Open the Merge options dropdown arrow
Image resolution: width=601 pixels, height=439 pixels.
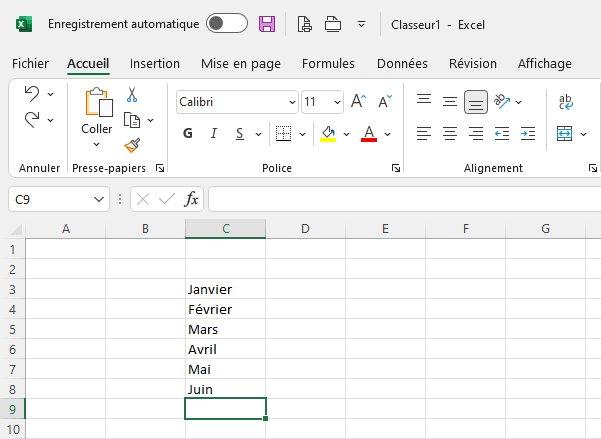click(x=583, y=134)
